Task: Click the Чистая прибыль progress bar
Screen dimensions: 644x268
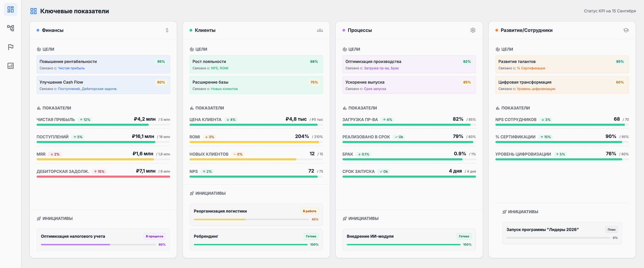Action: (x=103, y=125)
